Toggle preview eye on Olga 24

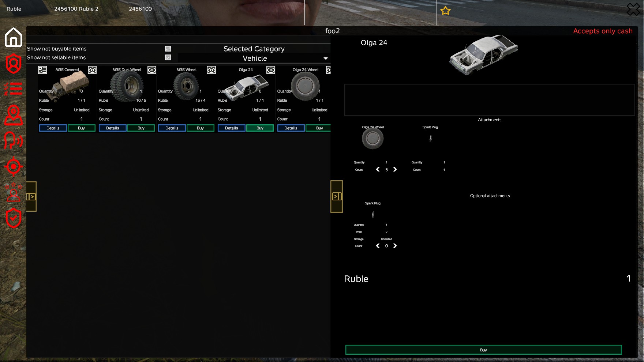(x=271, y=70)
